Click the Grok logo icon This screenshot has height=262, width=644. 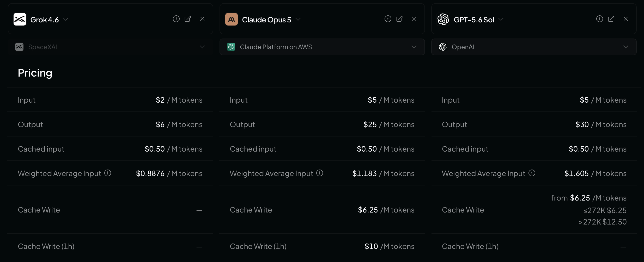(20, 19)
